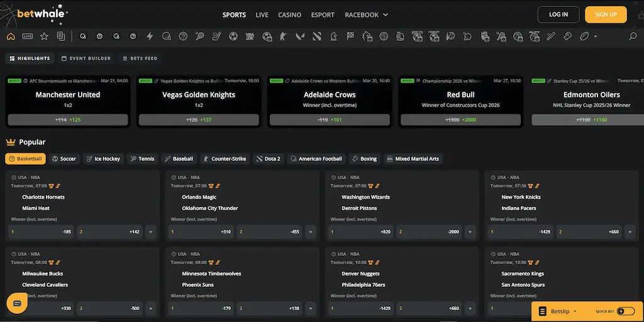Bet on Washington Wizards at +820
This screenshot has width=644, height=322.
tap(360, 231)
